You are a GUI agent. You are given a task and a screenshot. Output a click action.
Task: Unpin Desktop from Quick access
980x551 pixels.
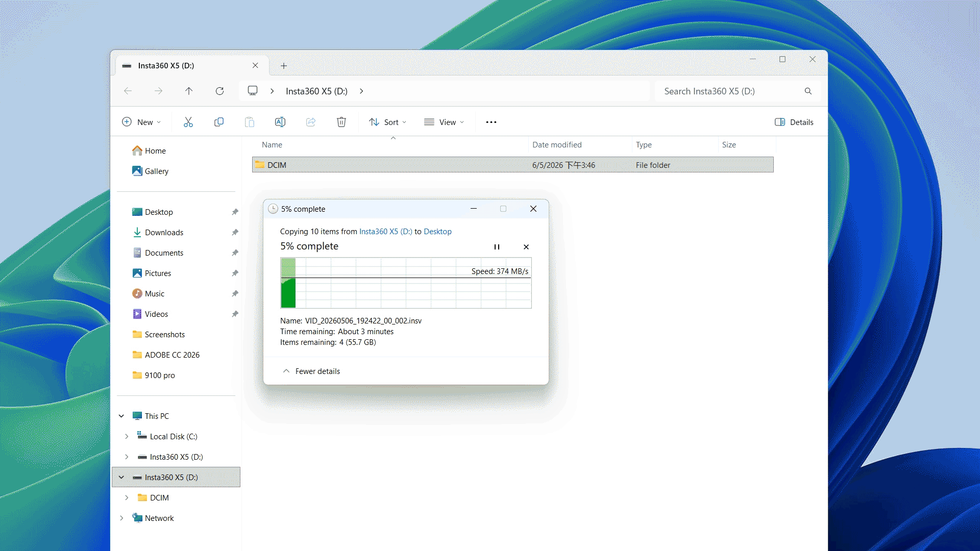(x=235, y=212)
